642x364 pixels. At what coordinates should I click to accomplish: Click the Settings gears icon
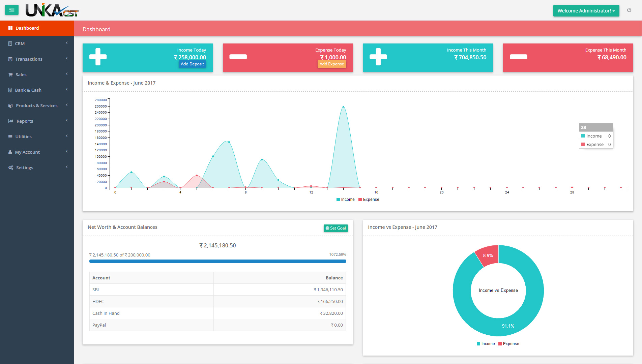(11, 168)
